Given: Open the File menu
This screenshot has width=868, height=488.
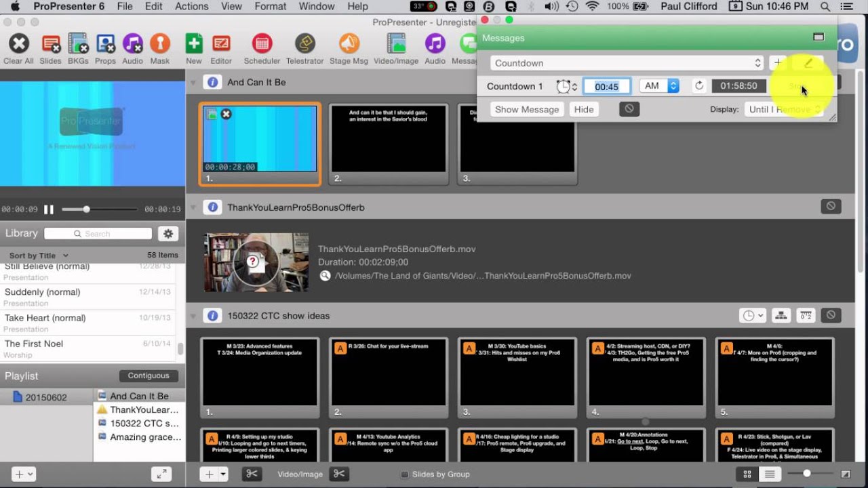Looking at the screenshot, I should coord(125,7).
